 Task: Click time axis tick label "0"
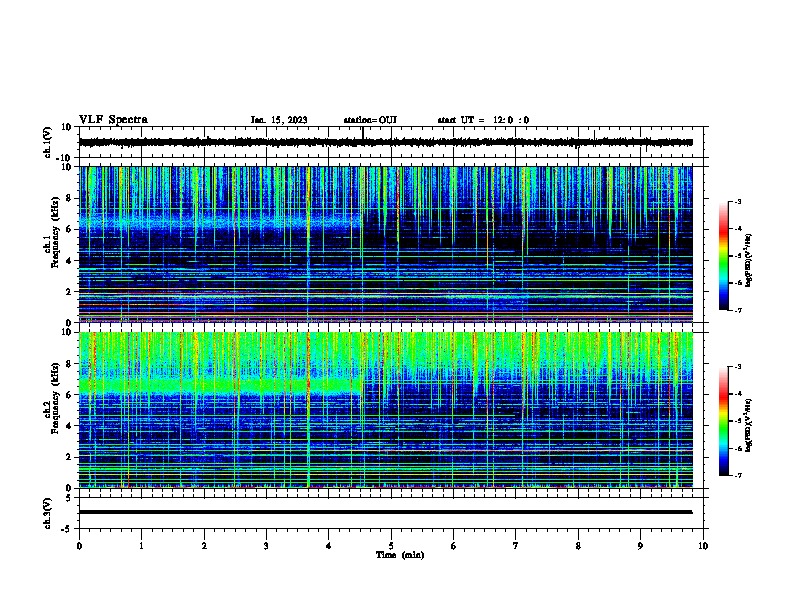[x=79, y=546]
